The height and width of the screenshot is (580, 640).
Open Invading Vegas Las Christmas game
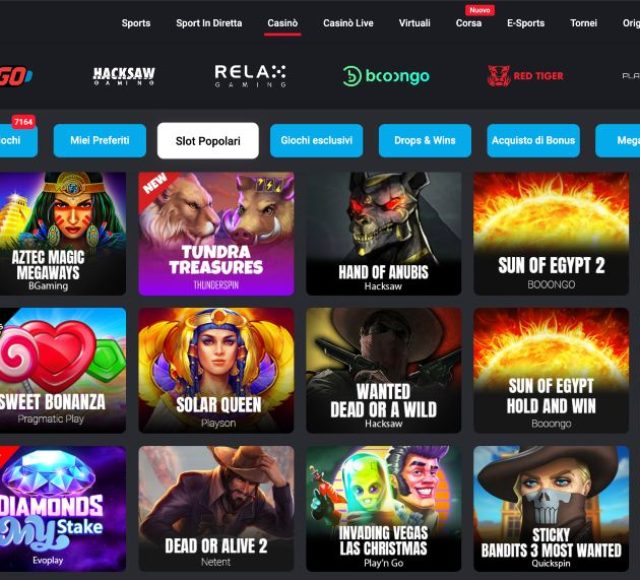click(x=384, y=509)
